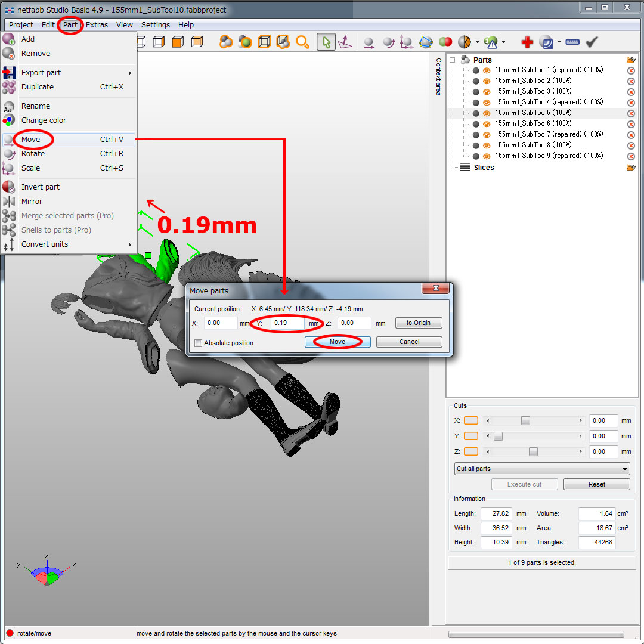Remove 155mm1_SubTool5 using its red X icon

click(631, 113)
